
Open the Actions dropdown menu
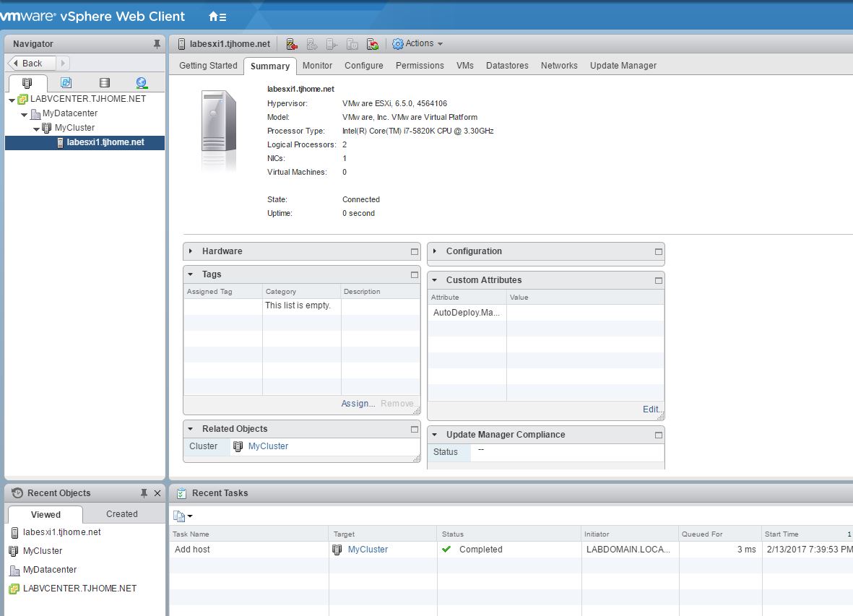[x=417, y=43]
